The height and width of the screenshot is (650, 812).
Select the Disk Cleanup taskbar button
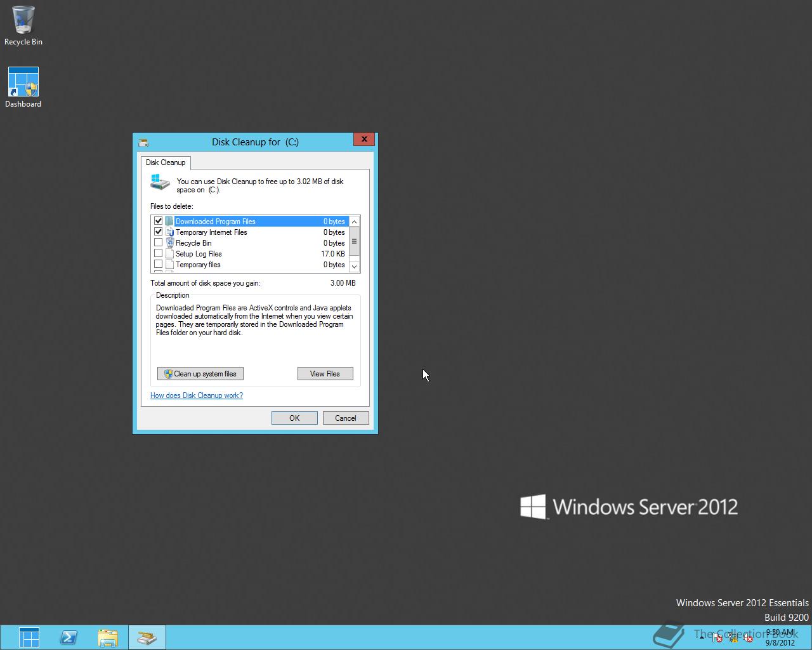point(147,637)
